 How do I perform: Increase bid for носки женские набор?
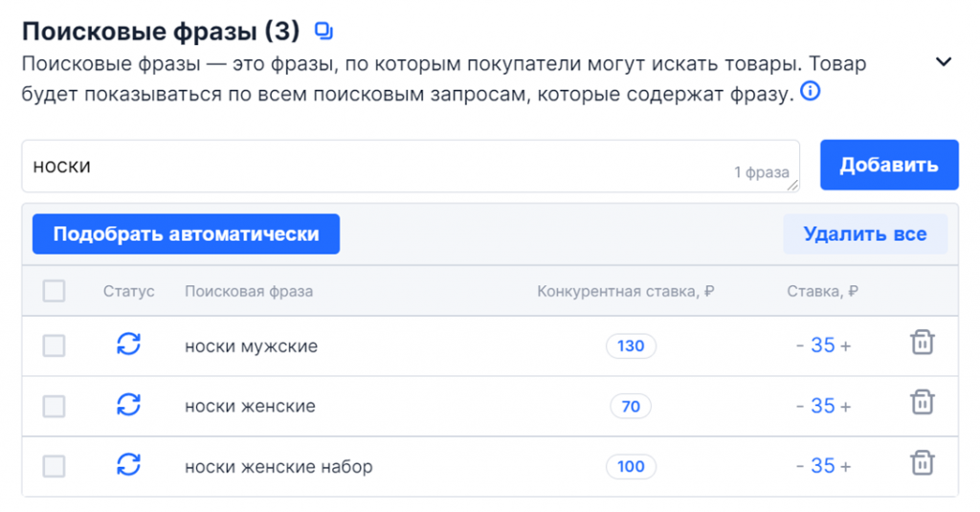pyautogui.click(x=845, y=467)
